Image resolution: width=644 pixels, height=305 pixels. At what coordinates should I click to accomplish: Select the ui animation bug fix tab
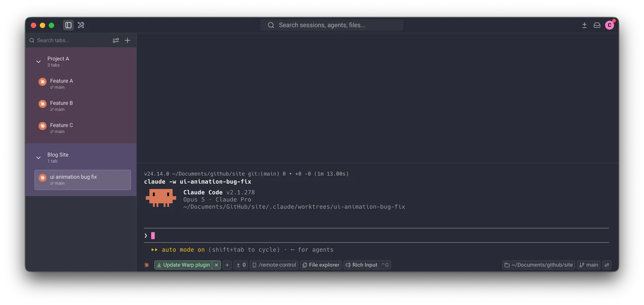pyautogui.click(x=83, y=180)
